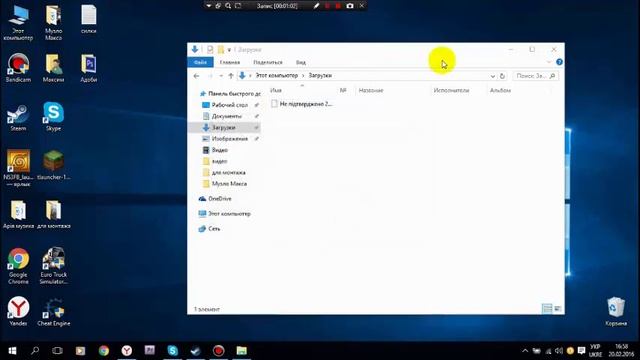Click the new folder icon in the title bar toolbar
This screenshot has width=640, height=360.
pos(221,49)
